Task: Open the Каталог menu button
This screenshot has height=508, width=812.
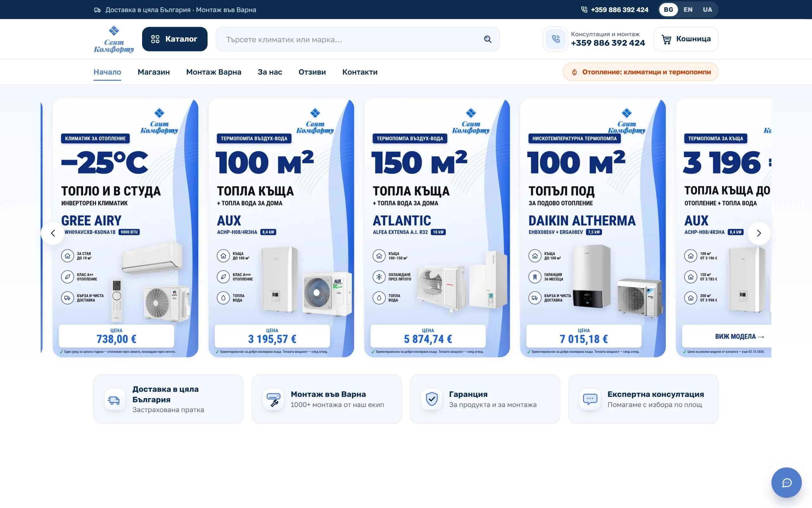Action: (174, 39)
